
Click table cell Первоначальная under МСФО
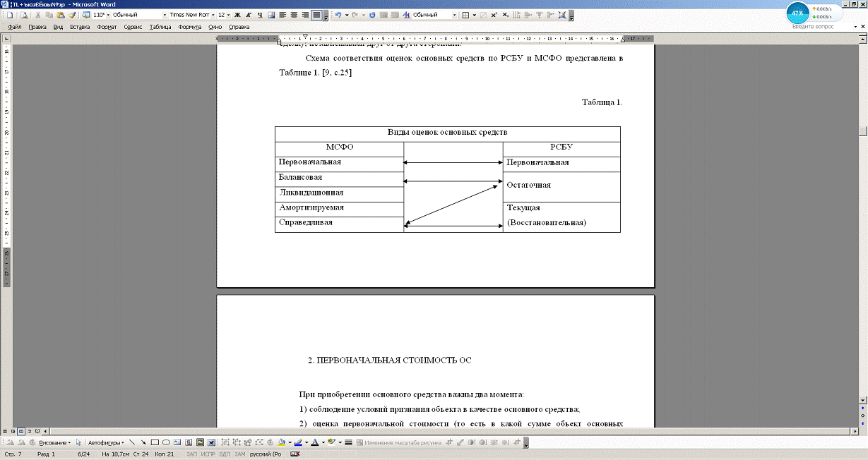point(339,163)
